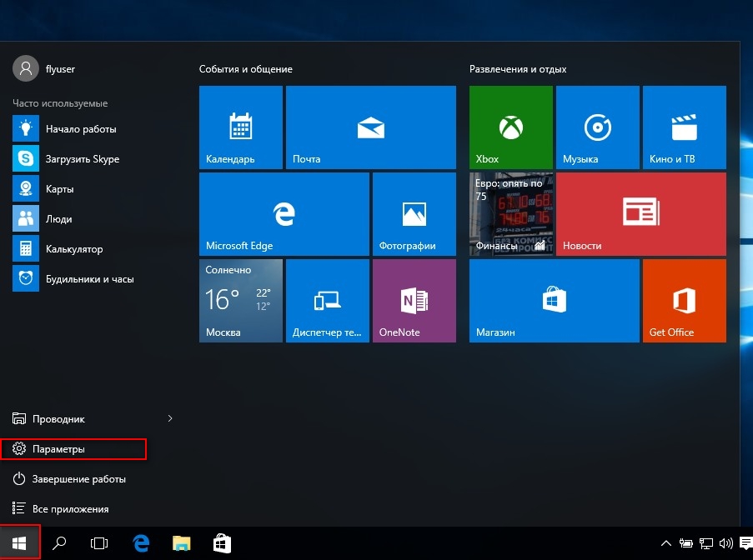Viewport: 753px width, 560px height.
Task: Open the Магазин store tile
Action: coord(555,301)
